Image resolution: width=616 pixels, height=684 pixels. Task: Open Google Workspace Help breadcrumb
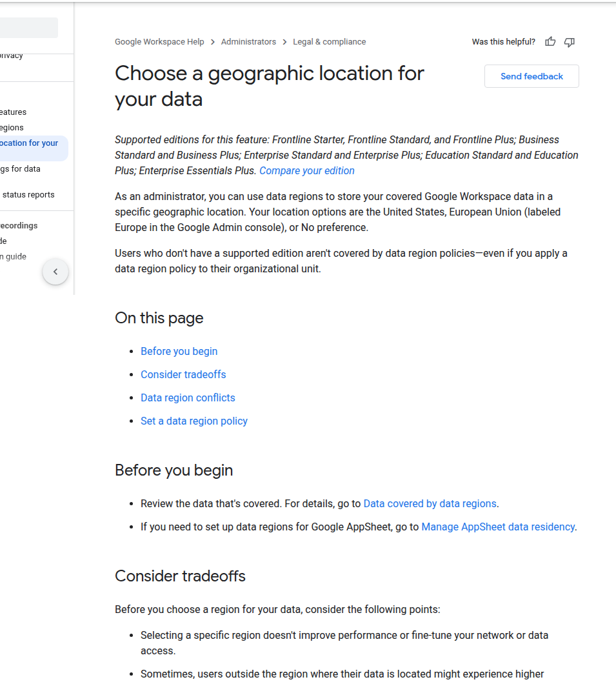pyautogui.click(x=159, y=42)
